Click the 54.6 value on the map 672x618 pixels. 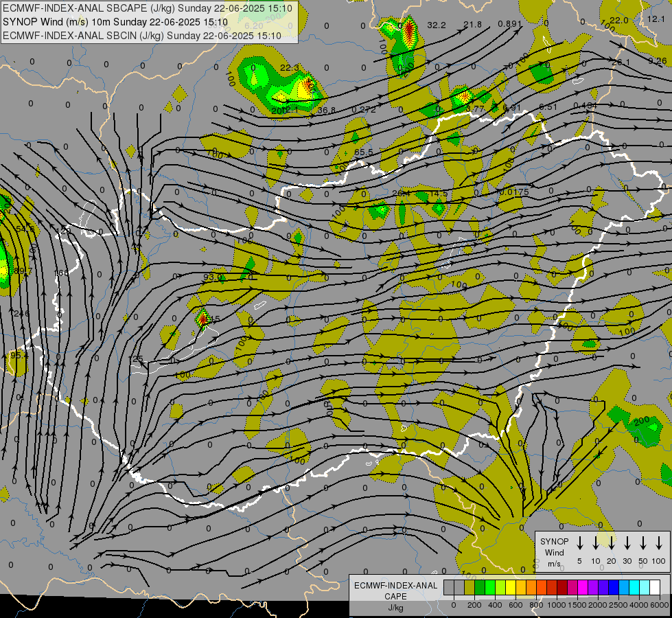pyautogui.click(x=25, y=229)
